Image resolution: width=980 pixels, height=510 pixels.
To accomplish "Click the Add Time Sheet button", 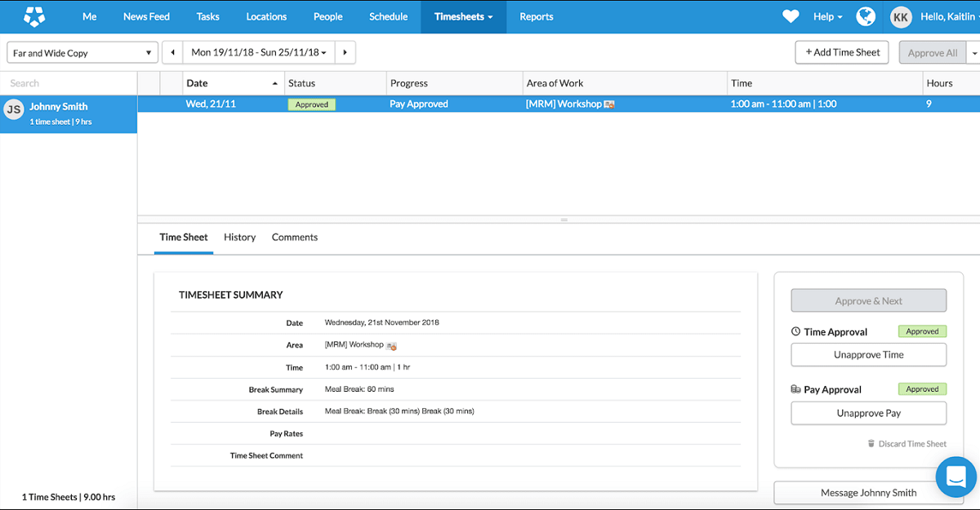I will click(x=841, y=52).
